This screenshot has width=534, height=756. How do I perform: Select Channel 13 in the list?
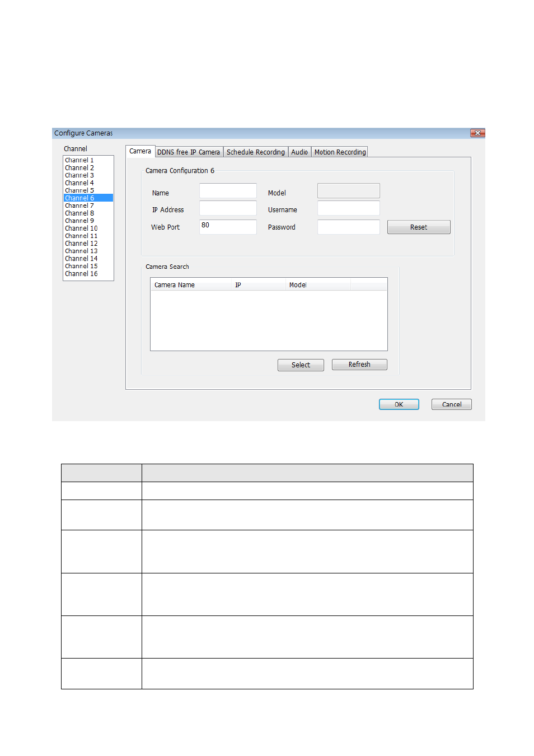[x=88, y=251]
